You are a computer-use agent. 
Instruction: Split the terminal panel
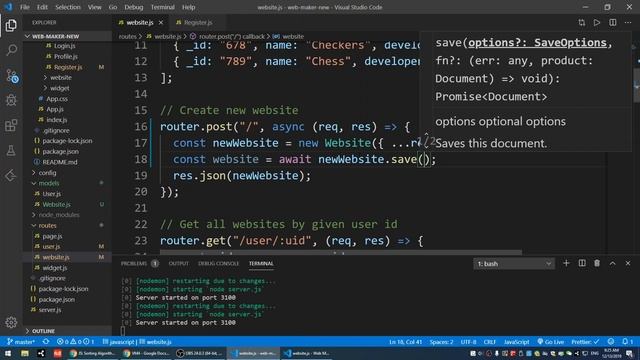pyautogui.click(x=582, y=263)
